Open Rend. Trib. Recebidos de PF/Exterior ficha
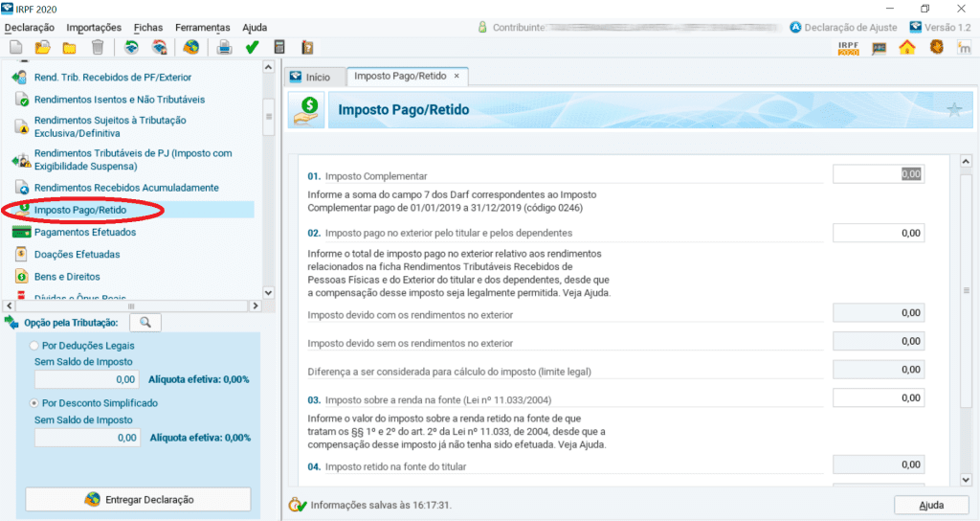Image resolution: width=980 pixels, height=521 pixels. coord(113,78)
